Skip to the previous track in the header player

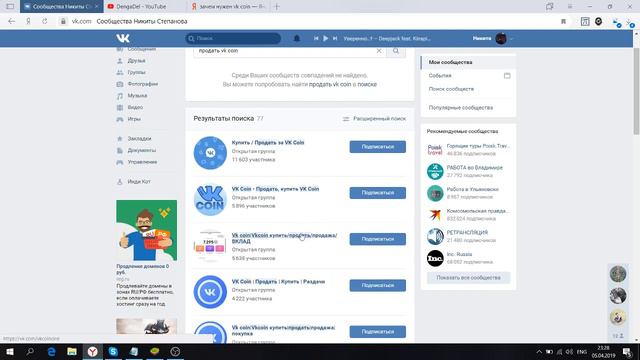coord(316,38)
